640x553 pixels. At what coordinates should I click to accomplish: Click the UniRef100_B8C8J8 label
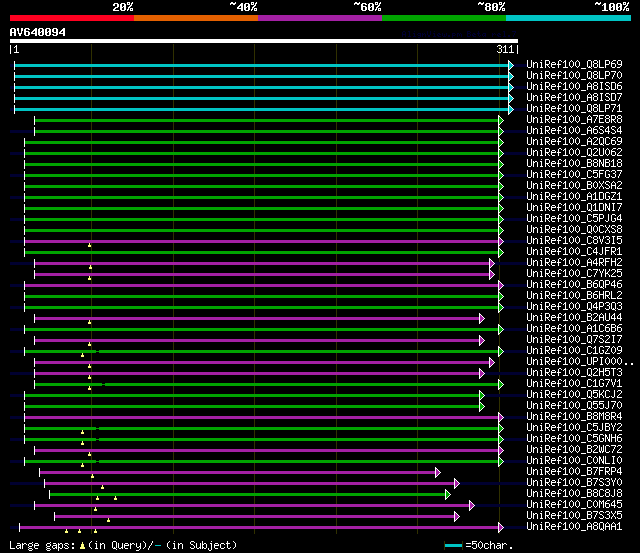pyautogui.click(x=574, y=494)
